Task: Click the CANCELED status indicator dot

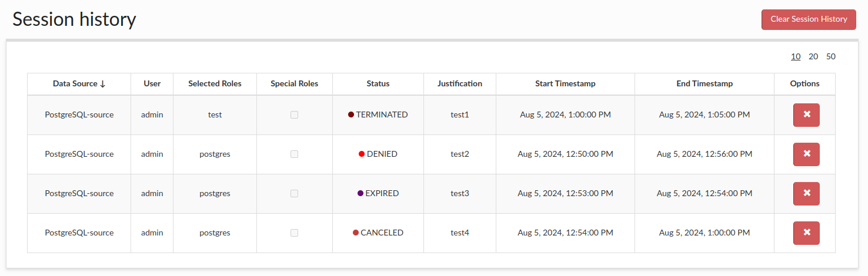Action: (356, 233)
